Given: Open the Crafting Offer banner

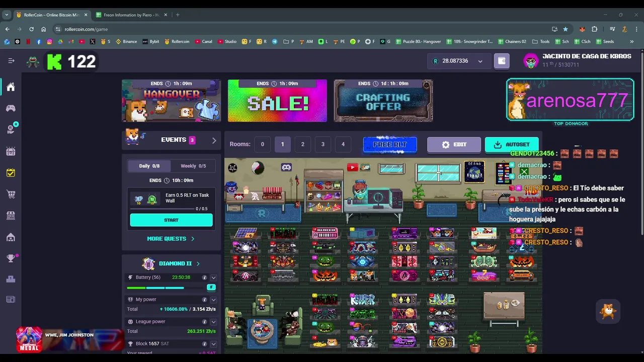Looking at the screenshot, I should [383, 101].
